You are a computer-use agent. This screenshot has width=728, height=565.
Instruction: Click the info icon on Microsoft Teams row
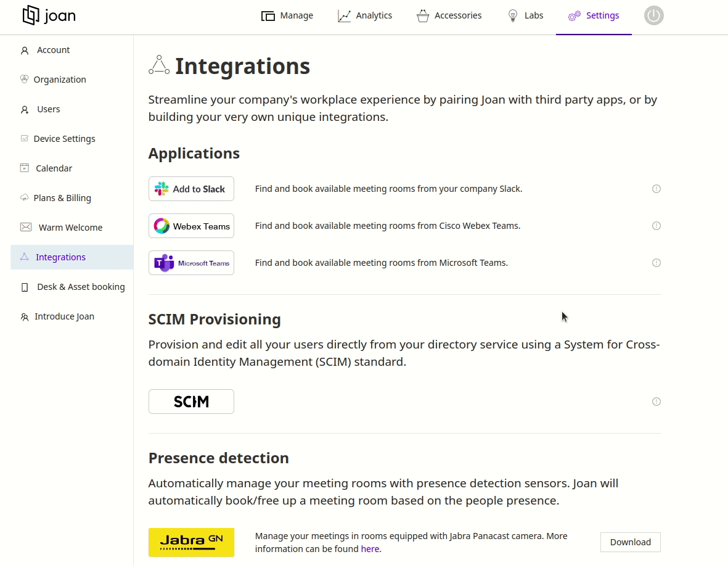656,263
